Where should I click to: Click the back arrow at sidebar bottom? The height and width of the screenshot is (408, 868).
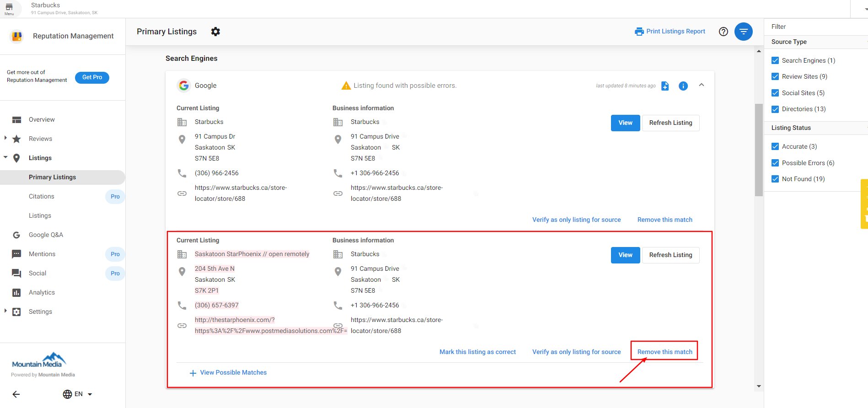(x=16, y=394)
